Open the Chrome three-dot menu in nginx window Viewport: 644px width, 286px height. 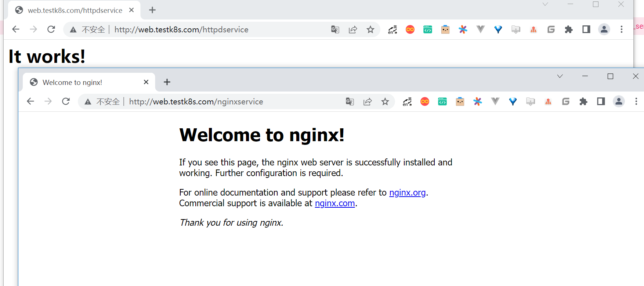636,101
